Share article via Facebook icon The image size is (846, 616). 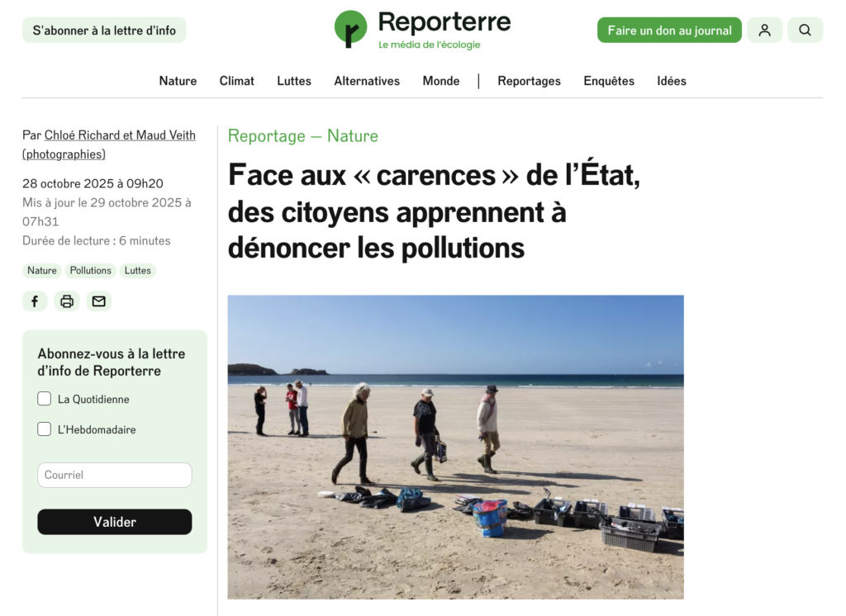point(35,301)
